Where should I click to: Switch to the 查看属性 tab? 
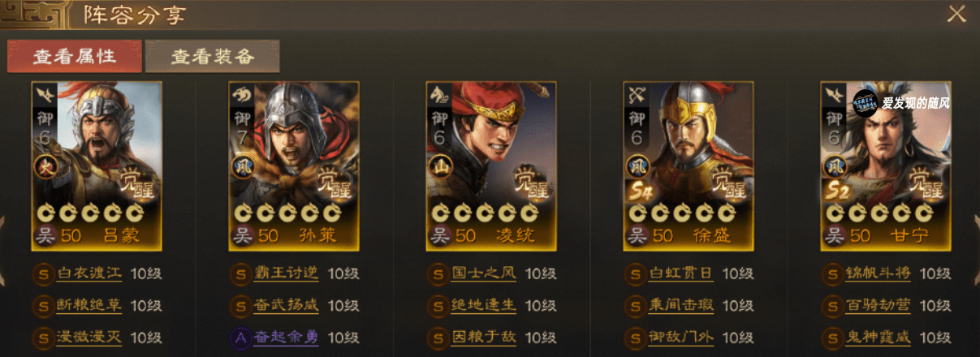74,57
